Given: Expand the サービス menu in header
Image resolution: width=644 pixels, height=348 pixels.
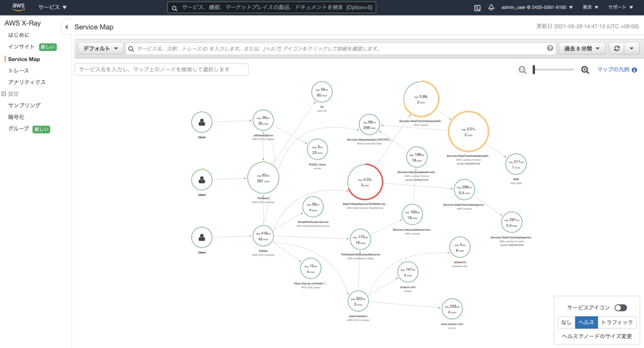Looking at the screenshot, I should (53, 8).
